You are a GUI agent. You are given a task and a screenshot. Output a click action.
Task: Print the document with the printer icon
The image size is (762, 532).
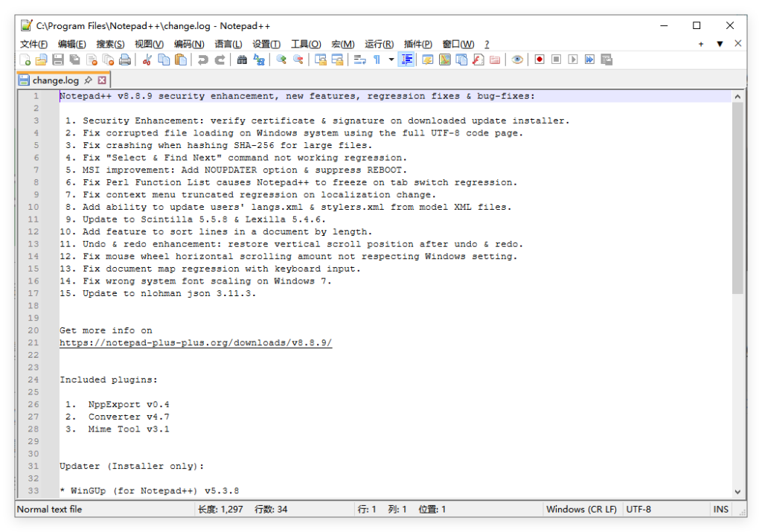[125, 60]
